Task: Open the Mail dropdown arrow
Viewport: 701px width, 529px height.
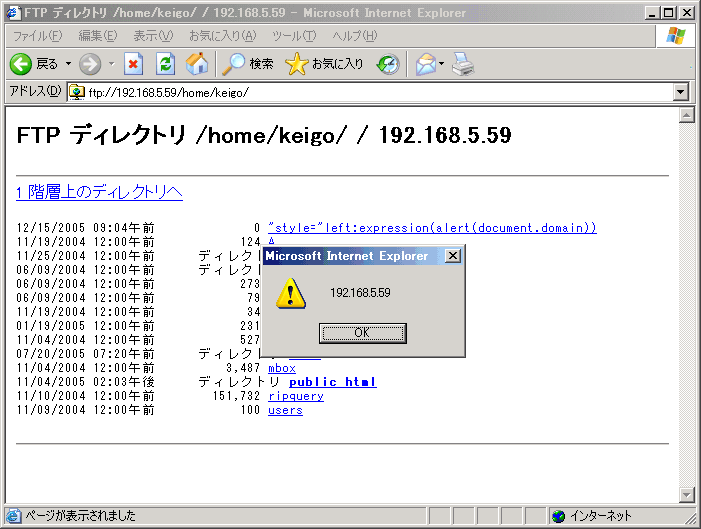Action: coord(441,64)
